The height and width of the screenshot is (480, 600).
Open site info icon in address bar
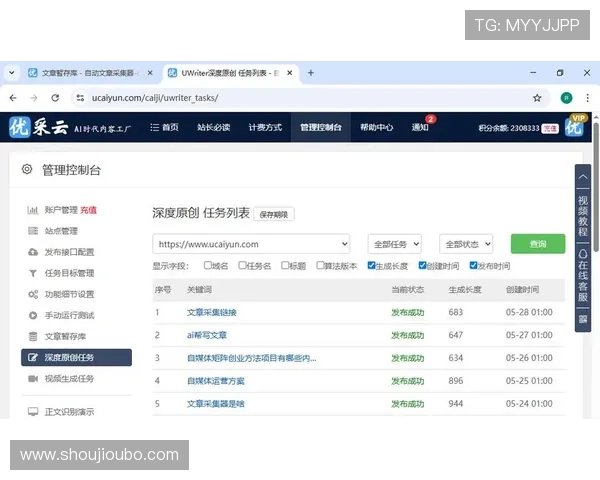click(80, 98)
